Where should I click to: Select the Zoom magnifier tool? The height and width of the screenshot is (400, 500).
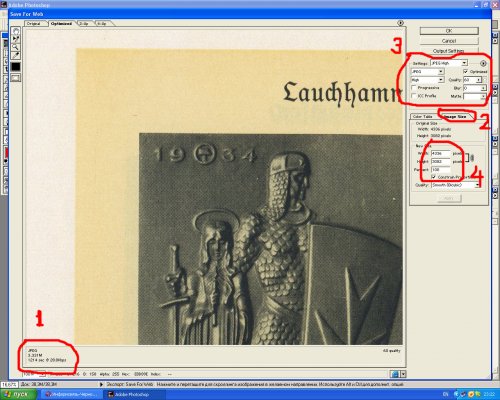(x=16, y=47)
